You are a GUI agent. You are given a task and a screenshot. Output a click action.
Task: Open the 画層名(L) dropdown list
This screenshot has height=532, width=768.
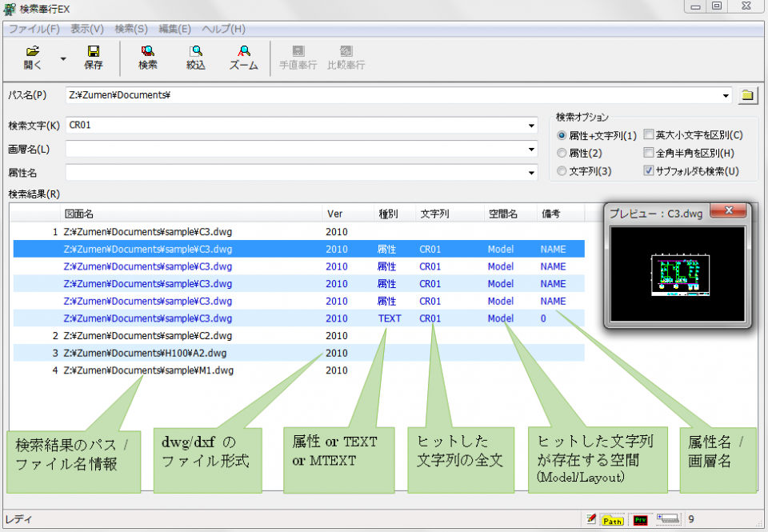[x=532, y=149]
